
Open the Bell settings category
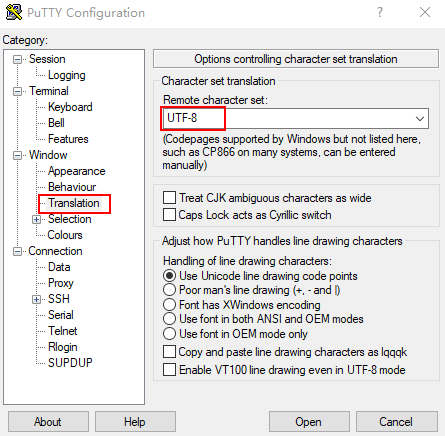click(56, 123)
